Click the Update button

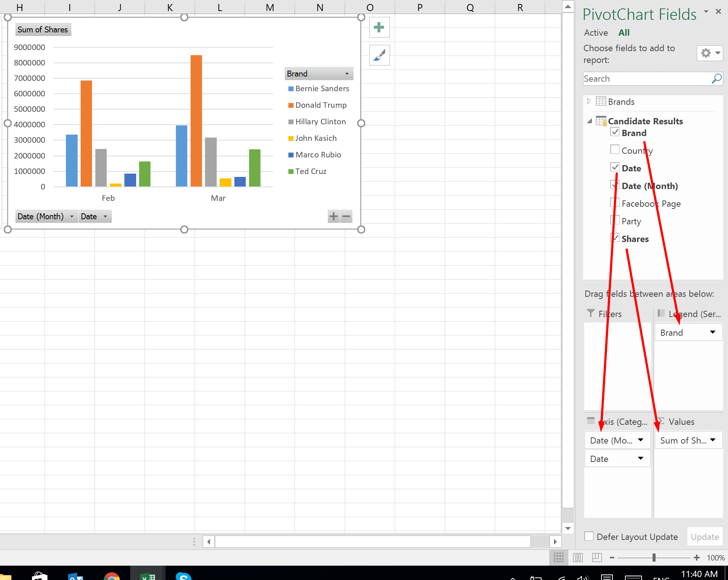click(705, 537)
